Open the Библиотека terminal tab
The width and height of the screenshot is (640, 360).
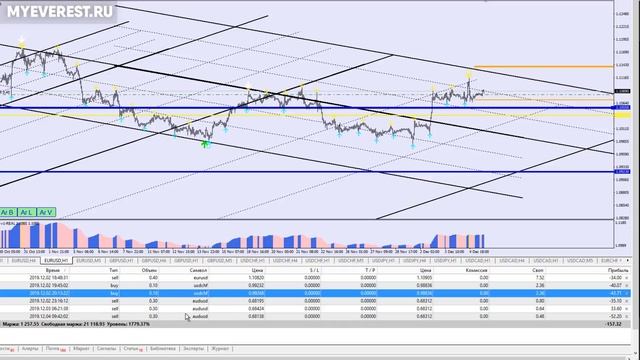coord(162,349)
